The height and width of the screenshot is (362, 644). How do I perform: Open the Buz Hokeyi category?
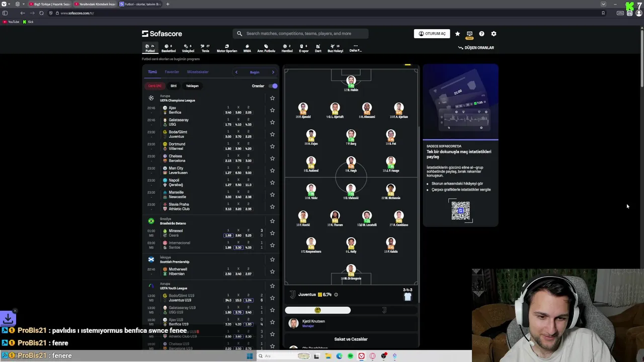pos(336,48)
